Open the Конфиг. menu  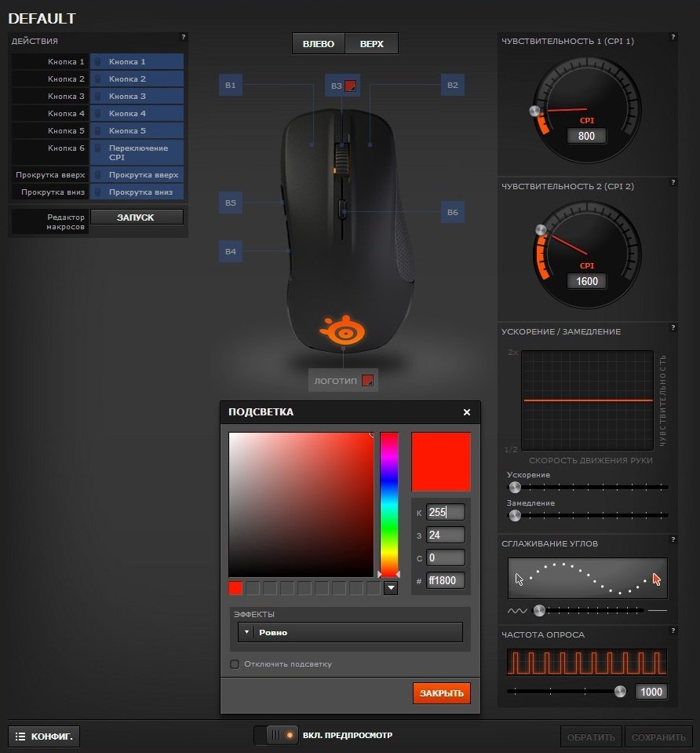(x=44, y=737)
